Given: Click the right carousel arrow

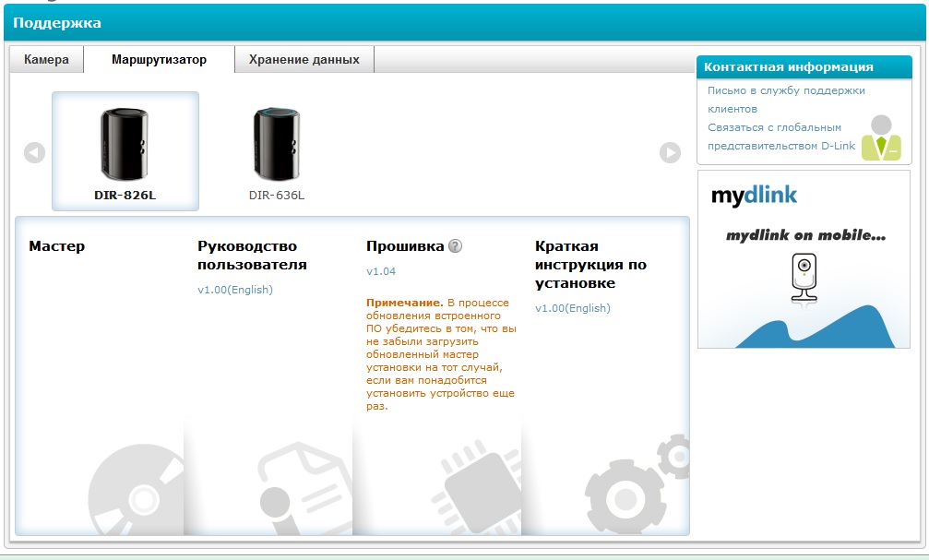Looking at the screenshot, I should (670, 152).
